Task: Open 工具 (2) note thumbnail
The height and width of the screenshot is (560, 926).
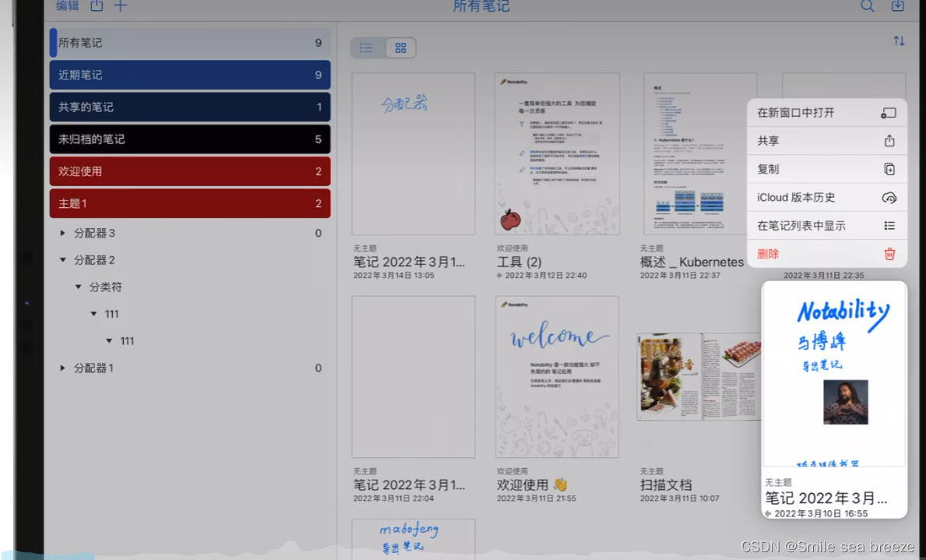Action: point(557,153)
